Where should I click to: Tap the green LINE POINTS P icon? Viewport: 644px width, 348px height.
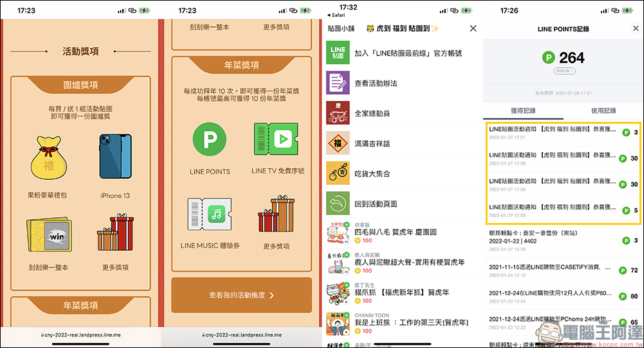[x=210, y=139]
